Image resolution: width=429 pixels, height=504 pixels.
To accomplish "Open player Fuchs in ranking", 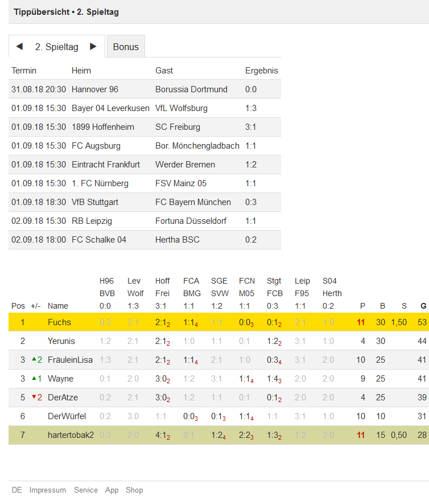I will pyautogui.click(x=59, y=322).
